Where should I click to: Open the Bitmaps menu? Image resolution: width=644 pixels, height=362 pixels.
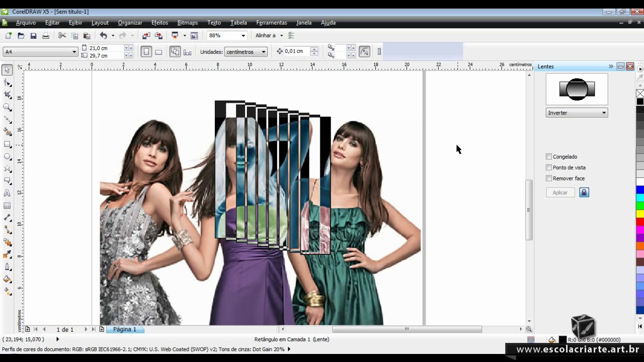point(187,23)
